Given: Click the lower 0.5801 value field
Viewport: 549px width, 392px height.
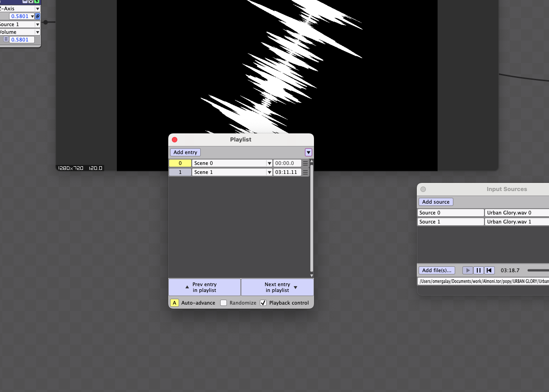Looking at the screenshot, I should 22,40.
